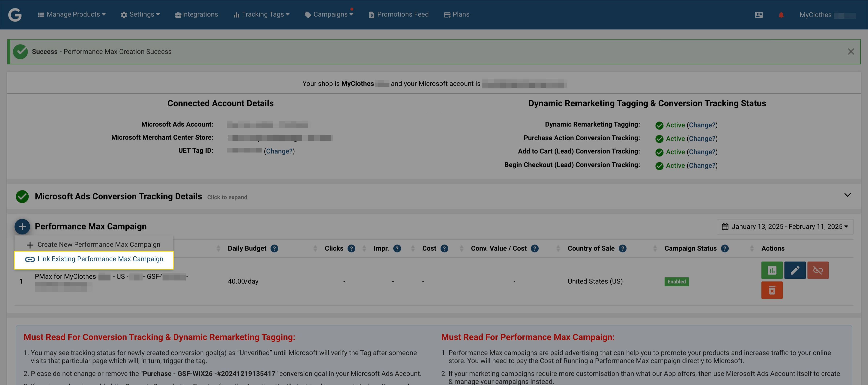The width and height of the screenshot is (868, 385).
Task: Open the Tracking Tags dropdown
Action: [262, 15]
